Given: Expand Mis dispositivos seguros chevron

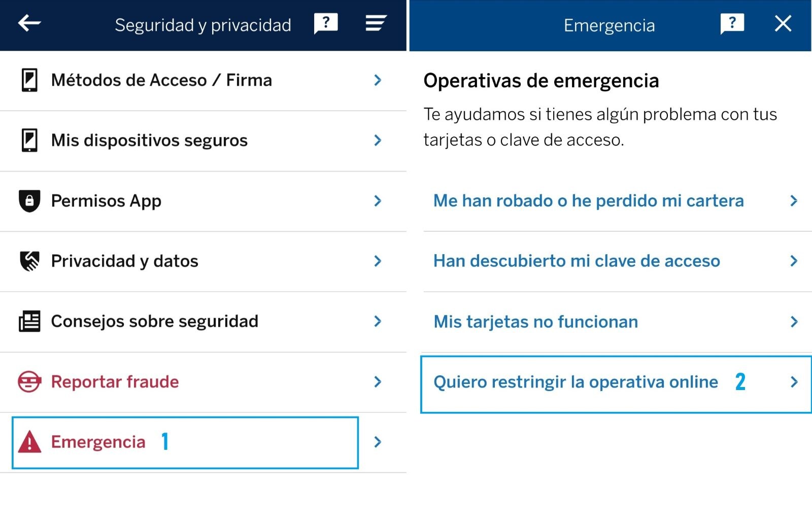Looking at the screenshot, I should (x=378, y=141).
